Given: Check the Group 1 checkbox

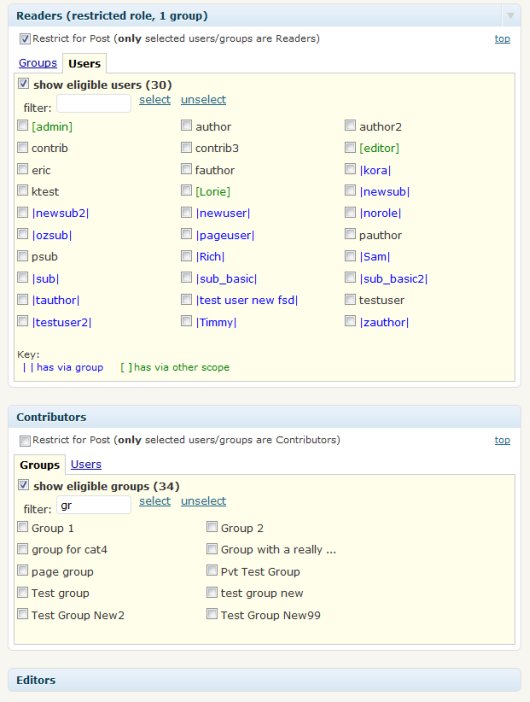Looking at the screenshot, I should click(22, 526).
